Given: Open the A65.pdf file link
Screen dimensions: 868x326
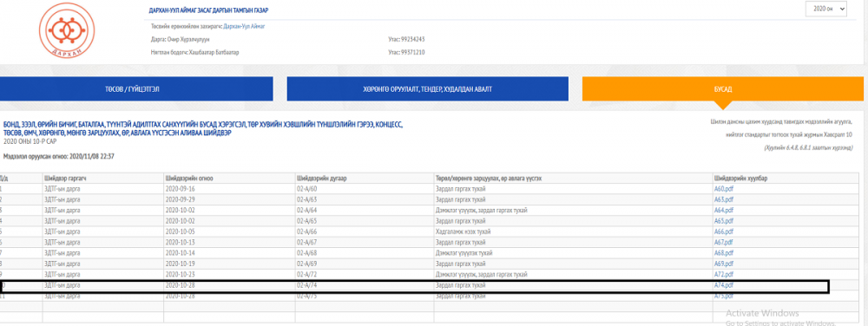Looking at the screenshot, I should [724, 220].
